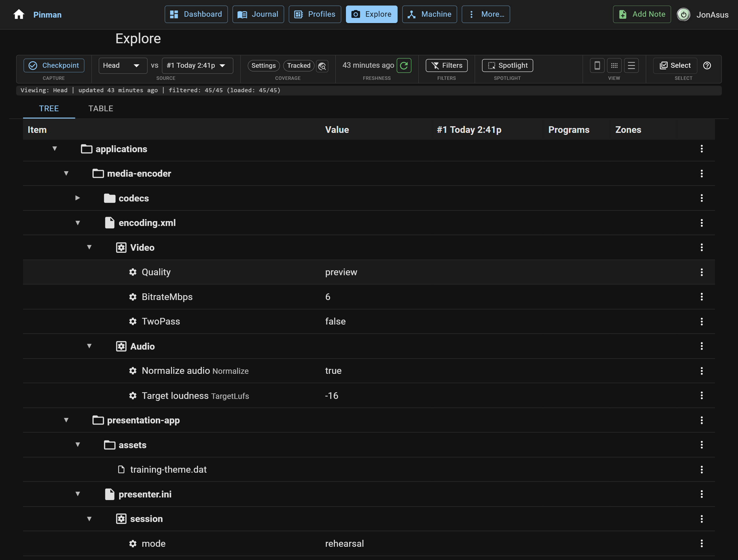Click the -16 Target loudness value
The width and height of the screenshot is (738, 560).
click(332, 396)
